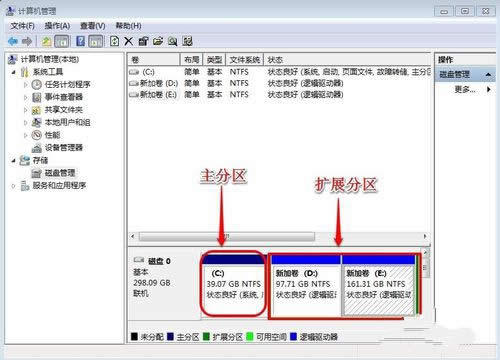This screenshot has width=500, height=360.
Task: Click the volume list scrollbar left arrow
Action: pyautogui.click(x=133, y=237)
